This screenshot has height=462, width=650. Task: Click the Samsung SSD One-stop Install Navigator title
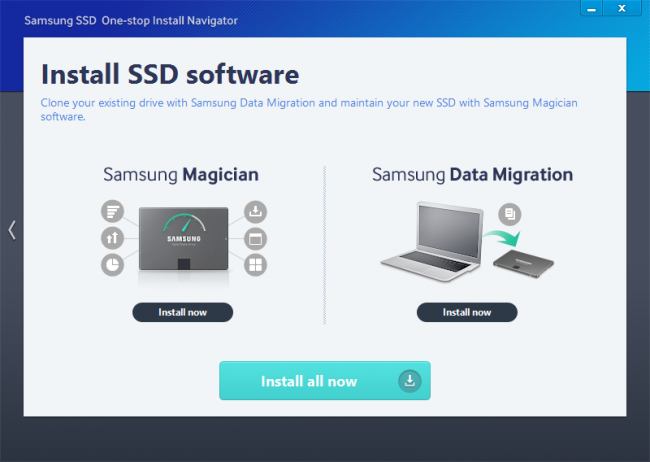point(131,21)
